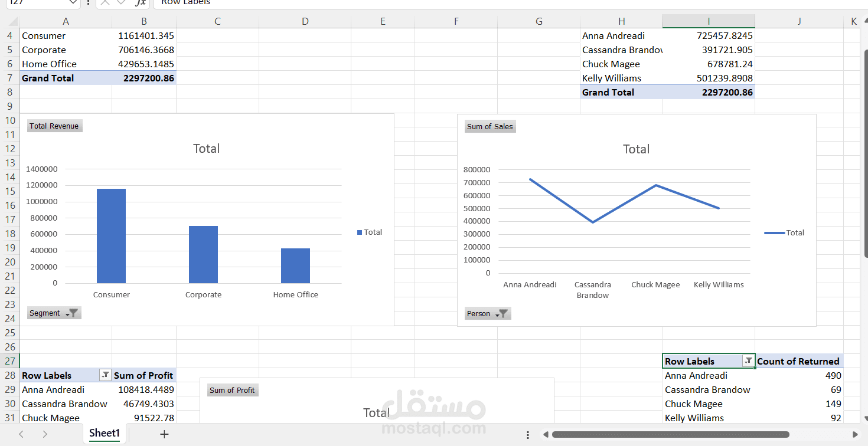
Task: Click the sheet navigation left arrow
Action: pyautogui.click(x=21, y=434)
